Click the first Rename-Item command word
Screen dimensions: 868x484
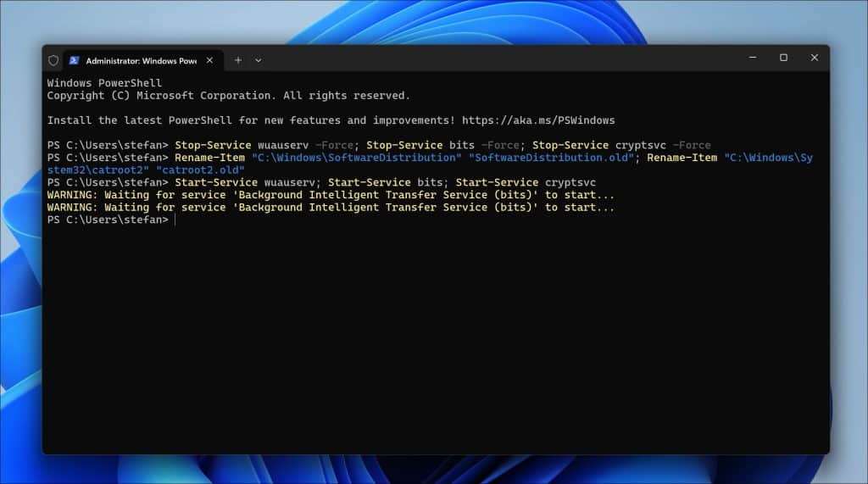click(210, 158)
